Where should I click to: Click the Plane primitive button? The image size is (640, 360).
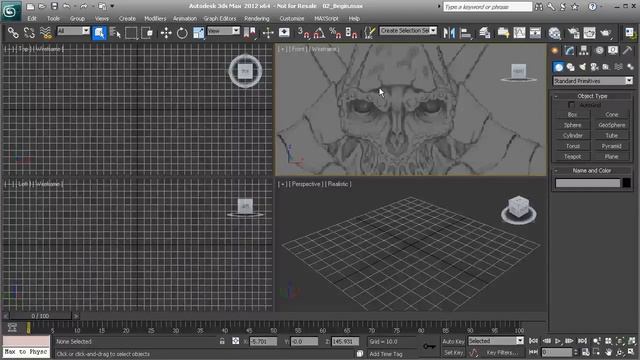pos(611,156)
